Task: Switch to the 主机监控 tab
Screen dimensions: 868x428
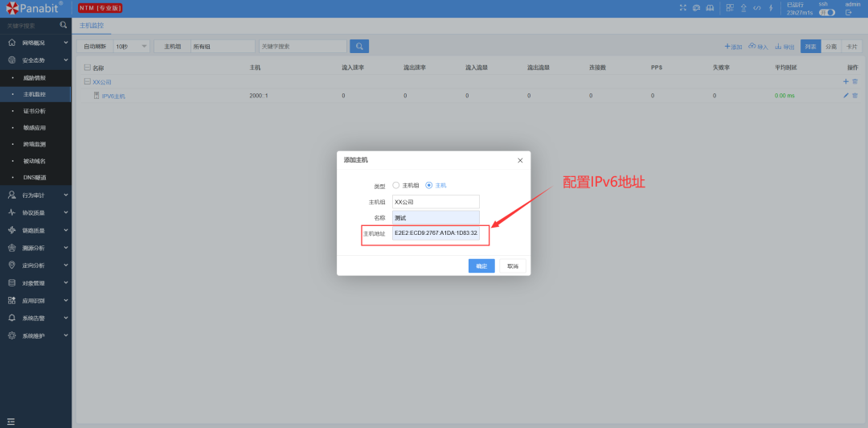Action: tap(92, 26)
